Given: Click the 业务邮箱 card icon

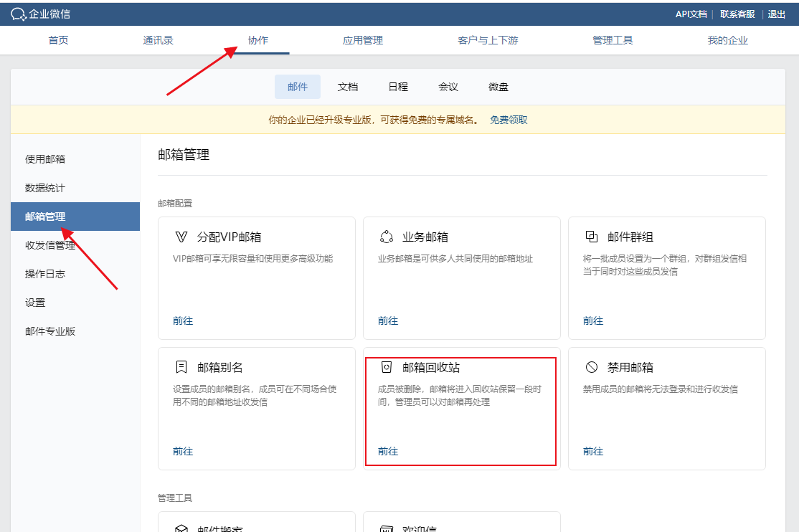Looking at the screenshot, I should pyautogui.click(x=387, y=237).
